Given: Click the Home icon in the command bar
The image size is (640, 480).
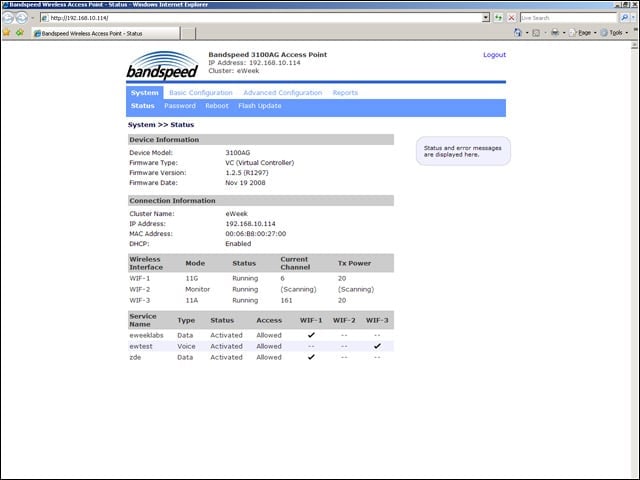Looking at the screenshot, I should click(518, 33).
